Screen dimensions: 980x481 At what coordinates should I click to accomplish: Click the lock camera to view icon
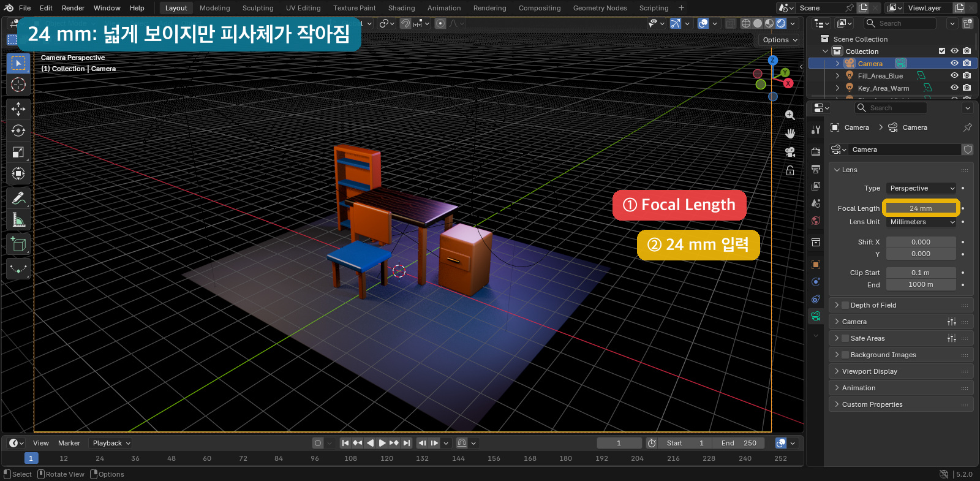tap(790, 170)
